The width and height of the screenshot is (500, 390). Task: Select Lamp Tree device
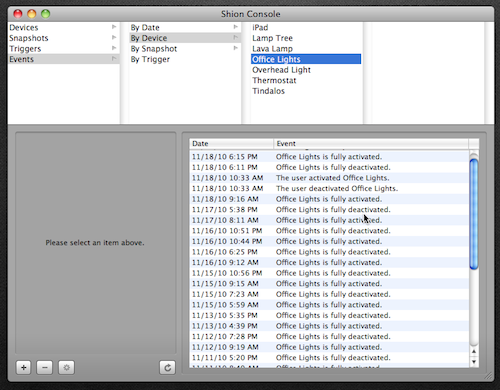(306, 38)
